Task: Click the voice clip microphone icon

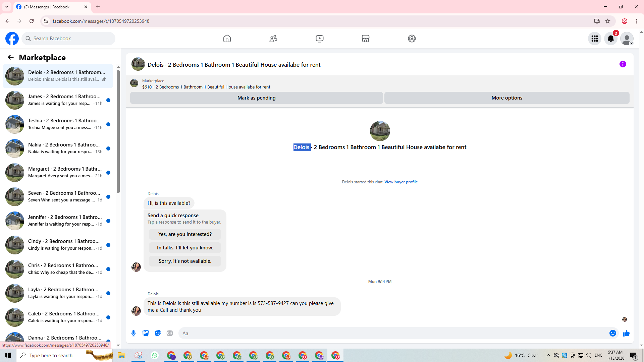Action: [x=133, y=333]
